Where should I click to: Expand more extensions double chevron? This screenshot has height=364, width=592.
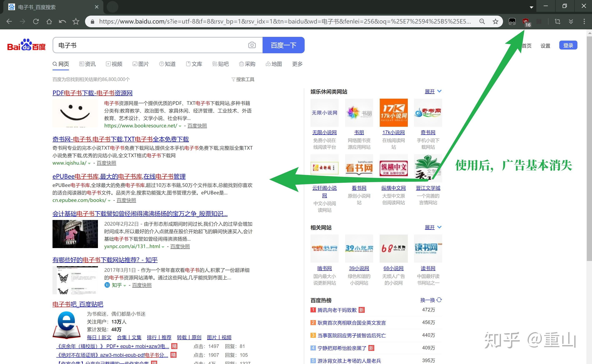[x=571, y=21]
